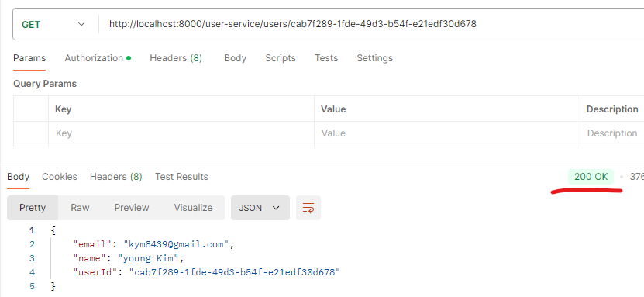Open the response Headers (8) tab

click(x=115, y=177)
